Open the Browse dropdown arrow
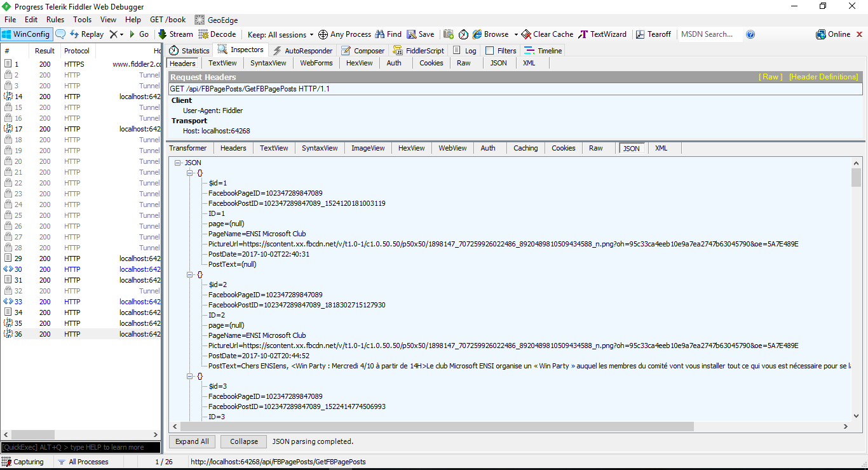The width and height of the screenshot is (868, 470). (516, 34)
